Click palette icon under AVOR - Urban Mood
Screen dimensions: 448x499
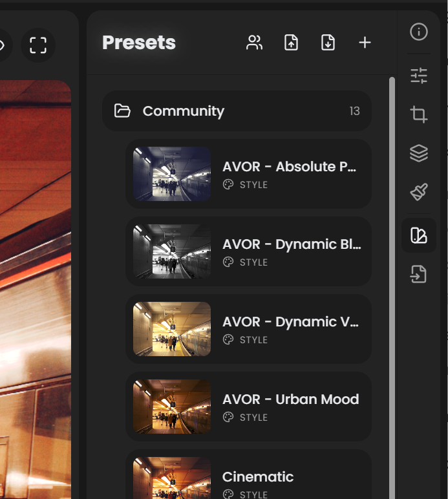[x=228, y=417]
